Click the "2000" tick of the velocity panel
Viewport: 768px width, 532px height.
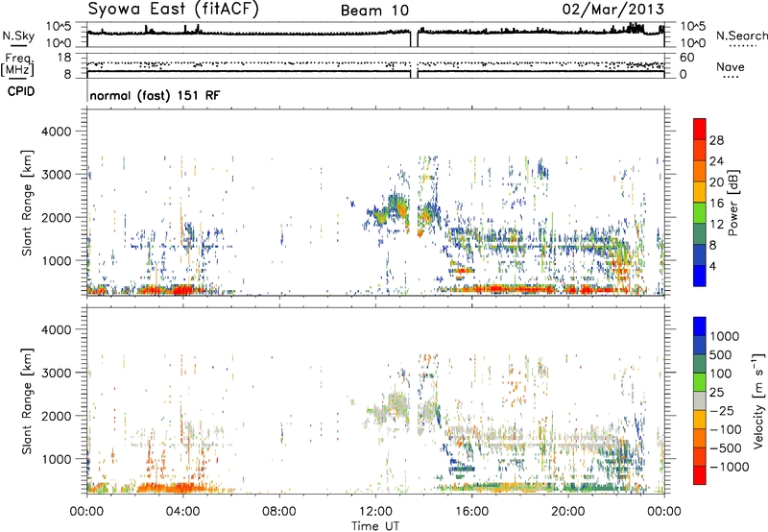tap(56, 416)
